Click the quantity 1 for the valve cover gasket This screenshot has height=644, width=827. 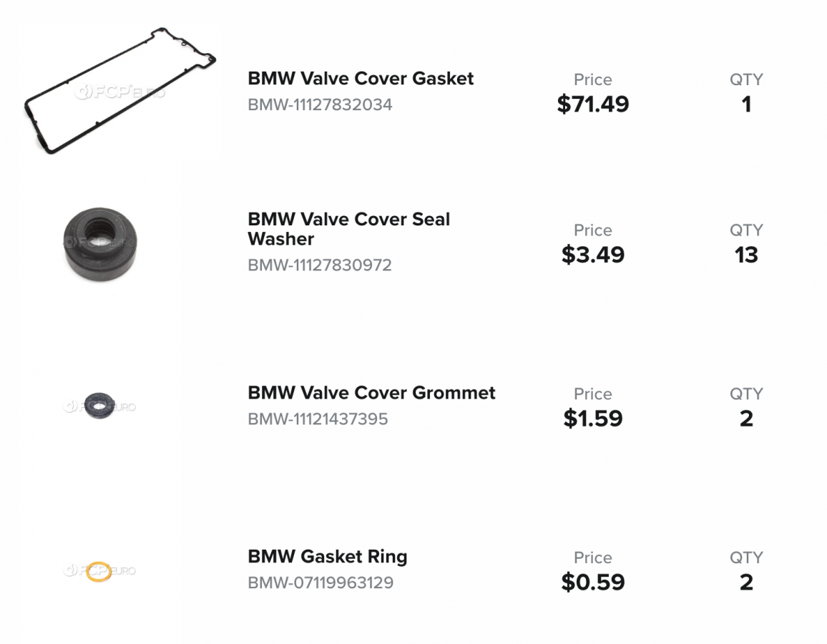[746, 104]
